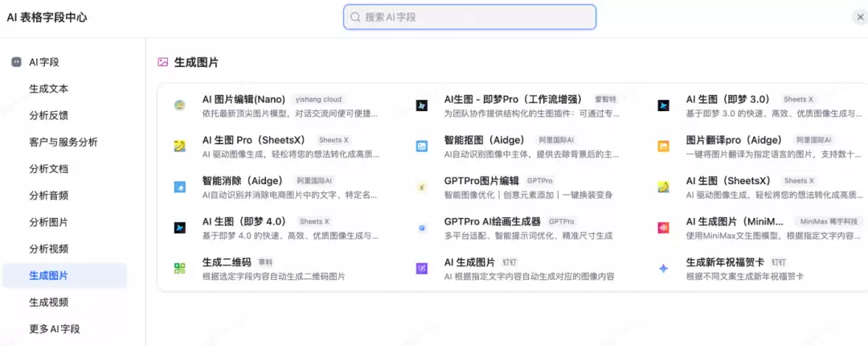Click the 生成二维码 QR code icon
Image resolution: width=868 pixels, height=346 pixels.
(179, 269)
